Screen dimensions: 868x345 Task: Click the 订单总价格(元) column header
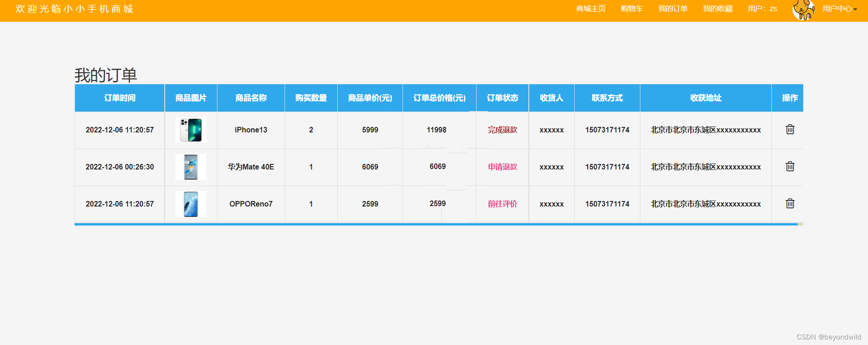point(440,98)
